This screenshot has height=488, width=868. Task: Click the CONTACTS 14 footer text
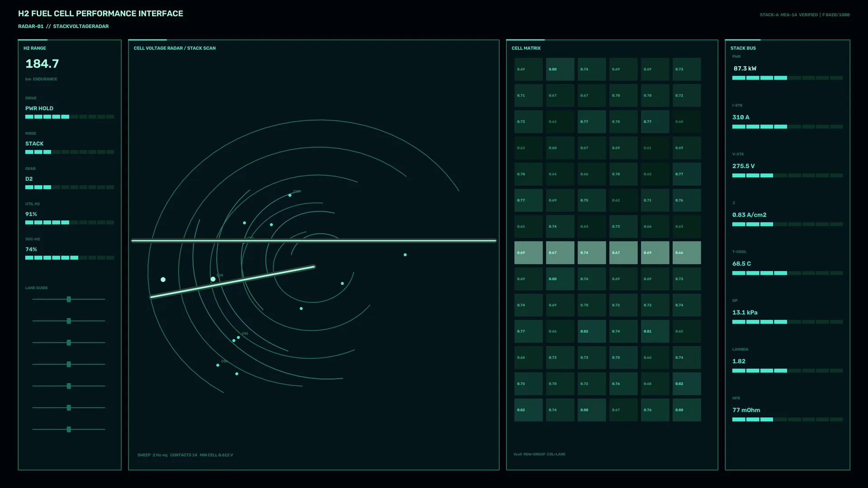184,455
